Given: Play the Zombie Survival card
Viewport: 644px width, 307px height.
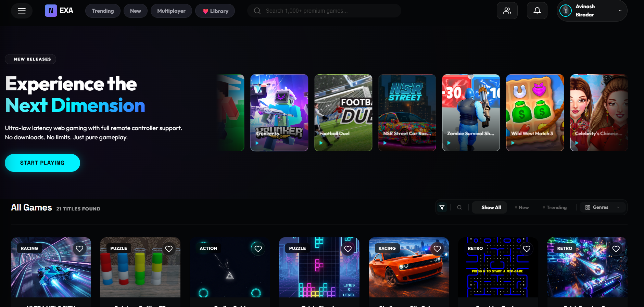Looking at the screenshot, I should 449,143.
